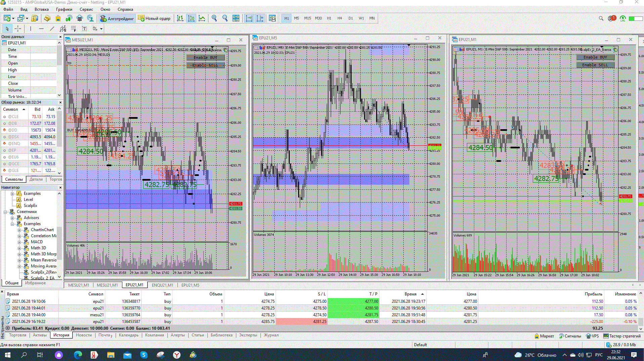
Task: Switch chart to bar chart view
Action: click(x=180, y=19)
